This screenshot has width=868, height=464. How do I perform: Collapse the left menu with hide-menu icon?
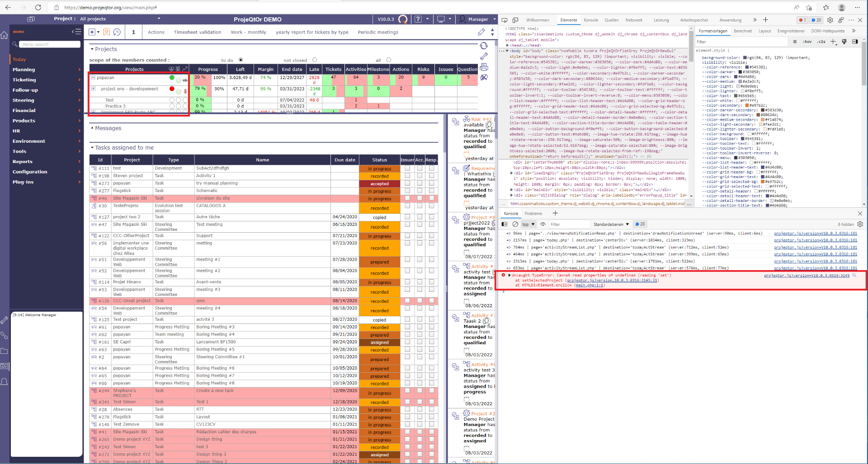point(76,32)
